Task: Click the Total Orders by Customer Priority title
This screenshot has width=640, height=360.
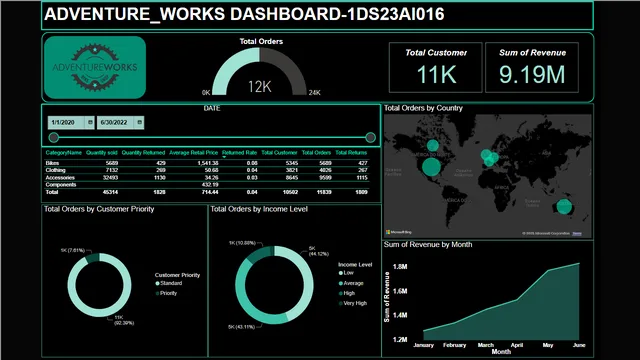Action: (x=99, y=209)
